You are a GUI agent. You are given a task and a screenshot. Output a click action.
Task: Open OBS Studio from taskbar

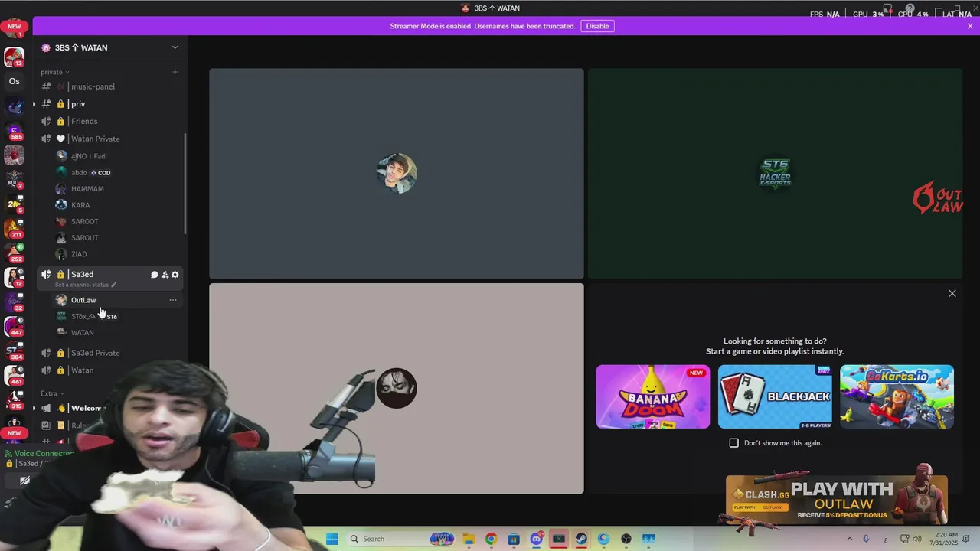pos(626,539)
